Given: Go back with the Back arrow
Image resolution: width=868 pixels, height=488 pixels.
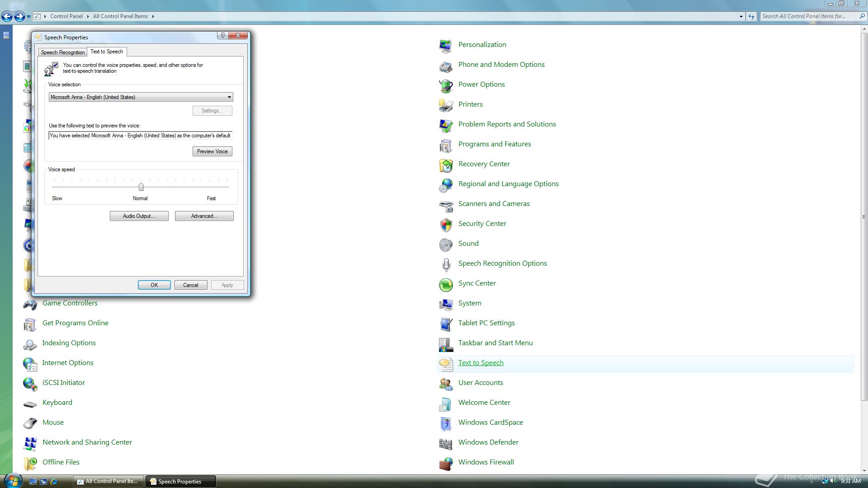Looking at the screenshot, I should click(7, 17).
